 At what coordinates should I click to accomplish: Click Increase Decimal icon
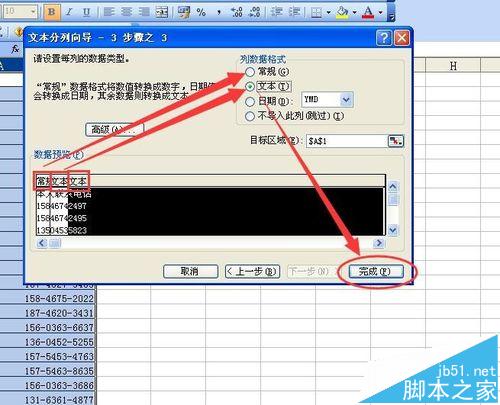click(x=237, y=12)
